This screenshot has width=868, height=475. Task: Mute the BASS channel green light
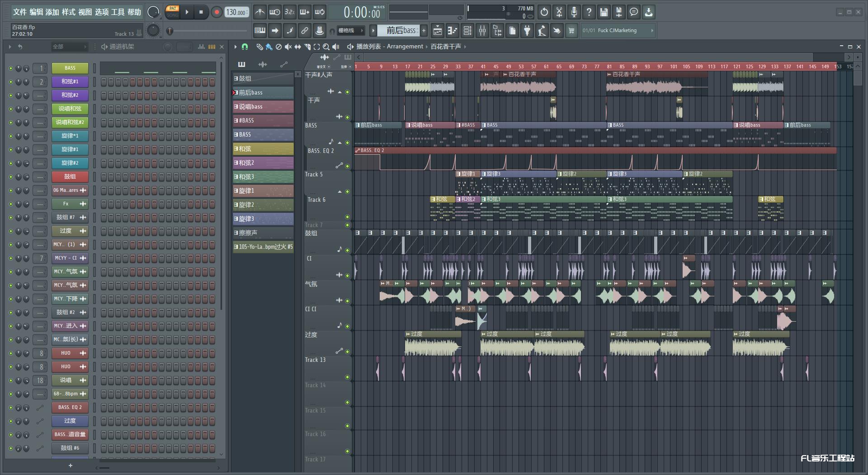click(11, 68)
